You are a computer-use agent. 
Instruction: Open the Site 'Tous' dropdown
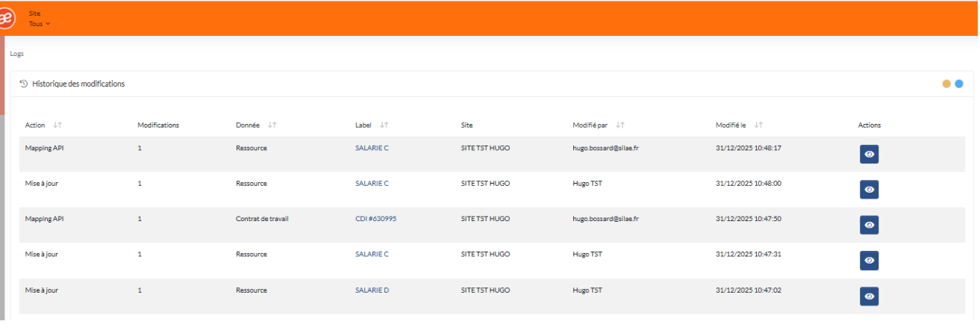point(39,24)
